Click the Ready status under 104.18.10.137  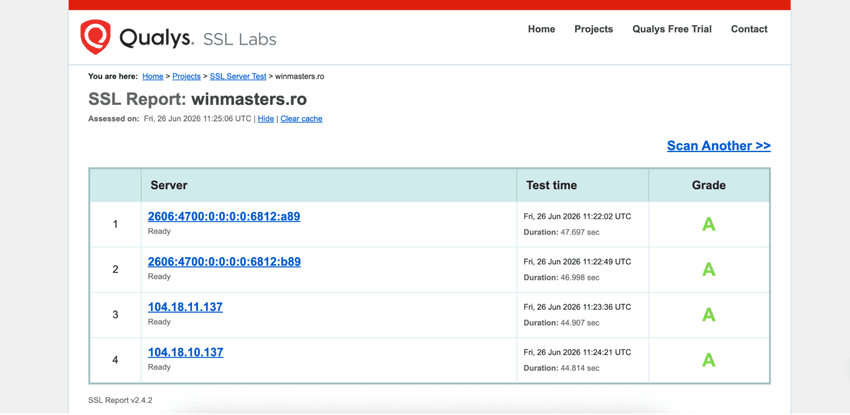(x=159, y=367)
